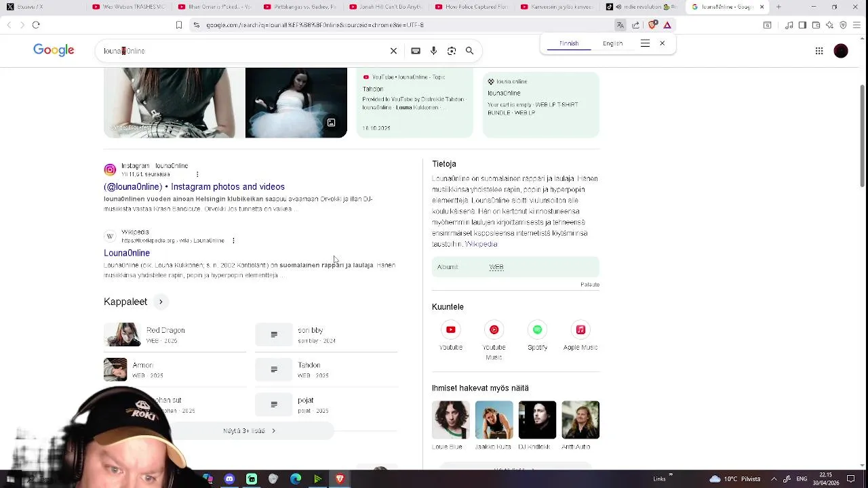
Task: Switch to the Jonah Hill Can't Do Anything tab
Action: 387,7
